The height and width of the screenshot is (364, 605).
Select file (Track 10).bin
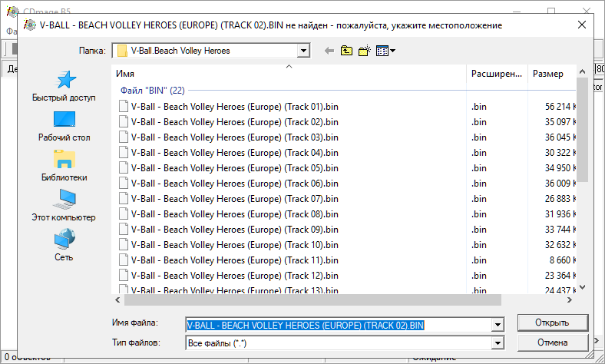pos(235,245)
